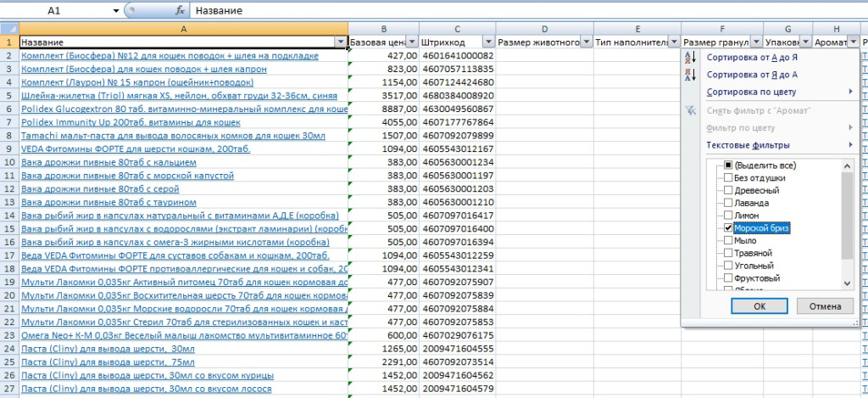The image size is (868, 398).
Task: Check the "Фруктовый" filter option
Action: click(x=728, y=277)
